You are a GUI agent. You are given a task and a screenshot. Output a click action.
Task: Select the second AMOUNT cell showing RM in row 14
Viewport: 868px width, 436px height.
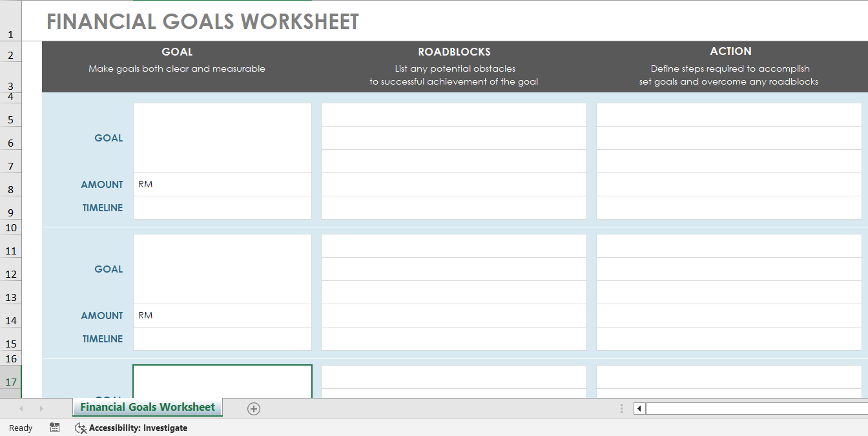222,316
